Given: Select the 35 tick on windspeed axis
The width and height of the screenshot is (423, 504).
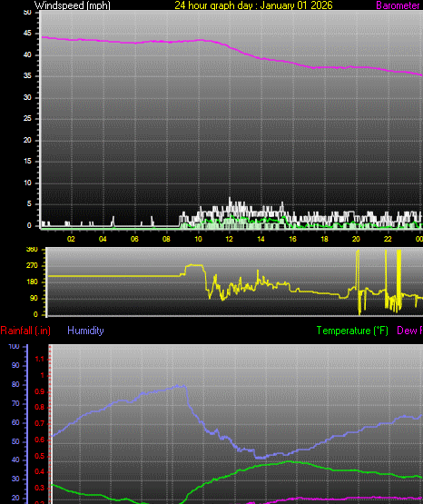Looking at the screenshot, I should pos(27,76).
